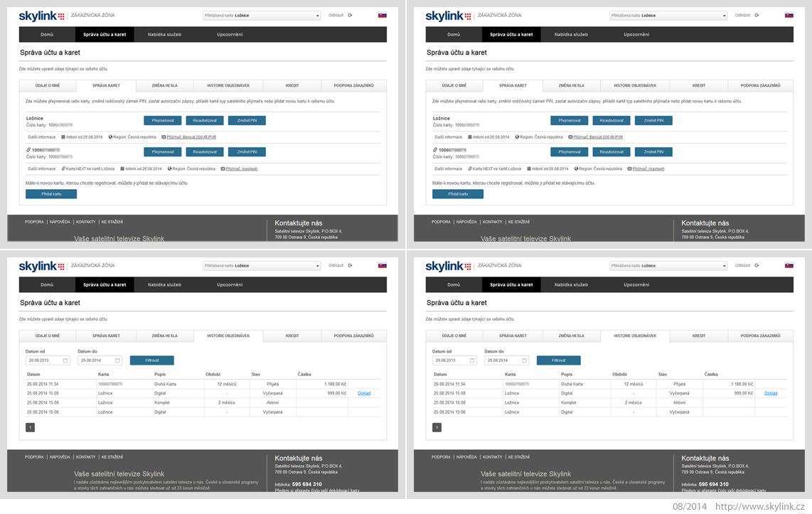The width and height of the screenshot is (812, 514).
Task: Click Filtrovat button in bottom-left screenshot
Action: coord(151,360)
